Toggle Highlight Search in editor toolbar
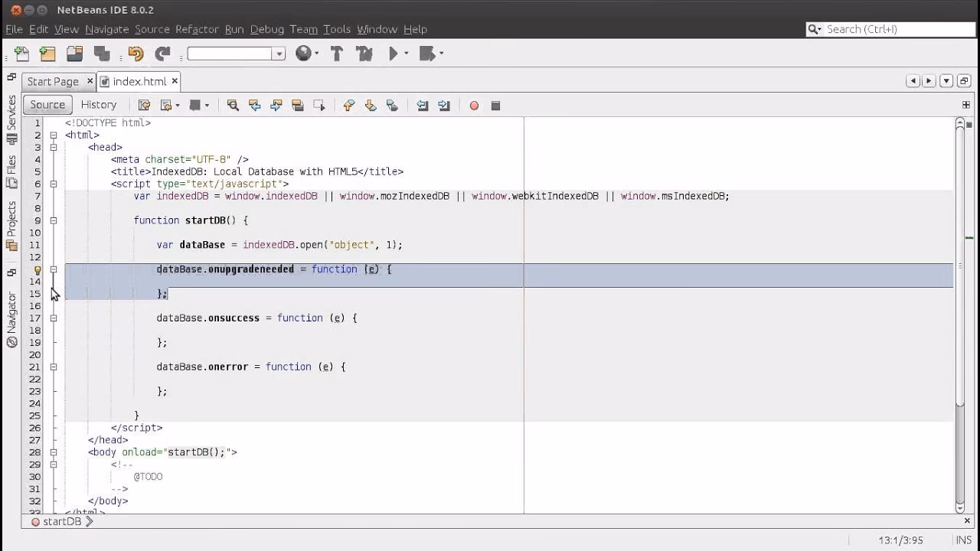The image size is (980, 551). 298,106
